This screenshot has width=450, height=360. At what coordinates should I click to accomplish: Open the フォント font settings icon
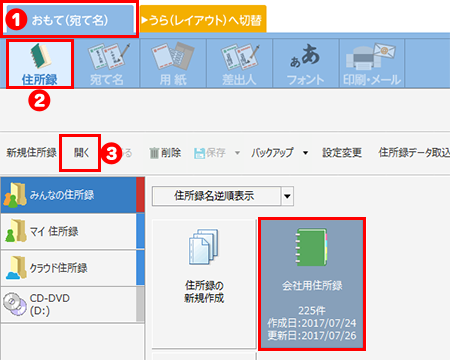(306, 64)
